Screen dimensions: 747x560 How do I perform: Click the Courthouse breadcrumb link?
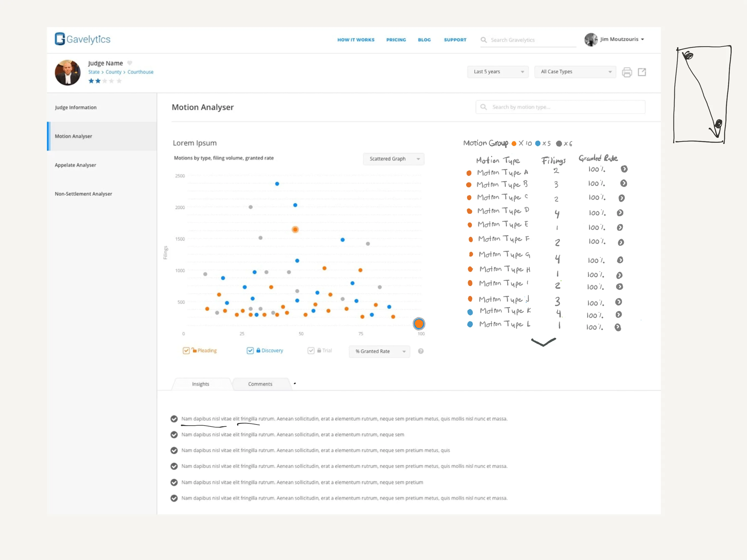pos(140,72)
